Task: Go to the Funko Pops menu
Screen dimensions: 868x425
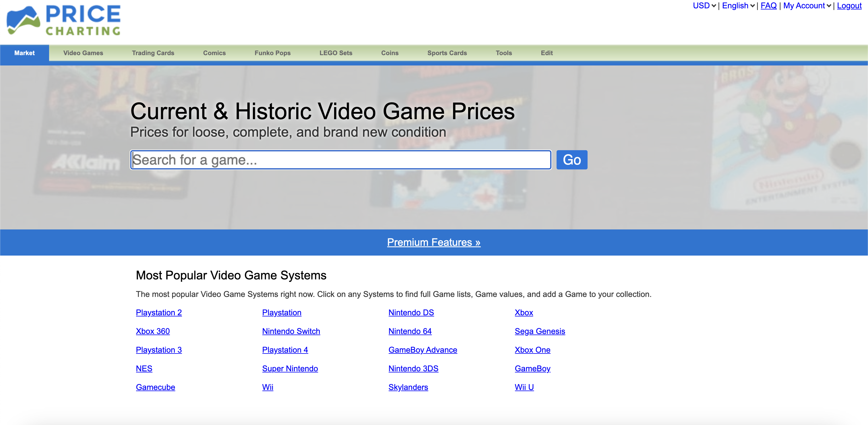Action: [273, 53]
